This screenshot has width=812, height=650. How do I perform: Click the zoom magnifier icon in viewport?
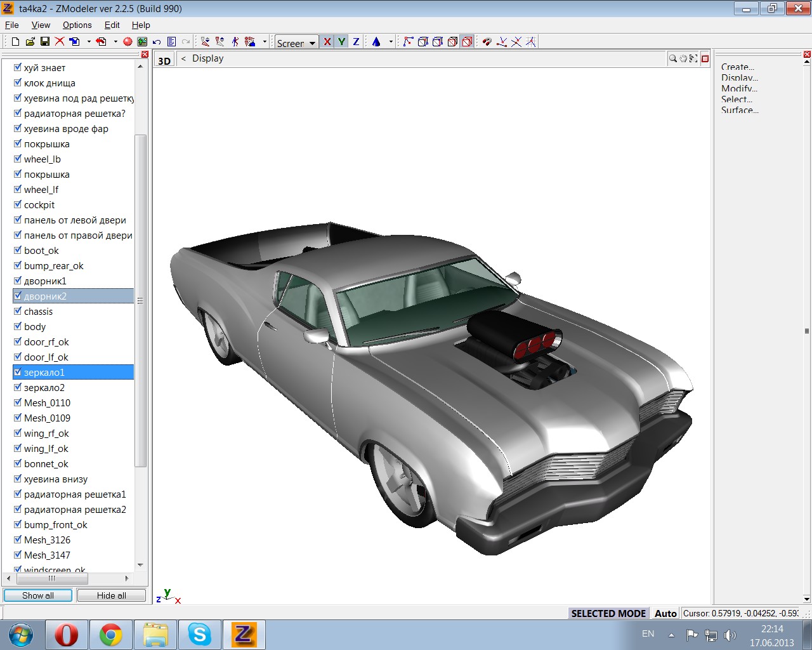pyautogui.click(x=672, y=58)
